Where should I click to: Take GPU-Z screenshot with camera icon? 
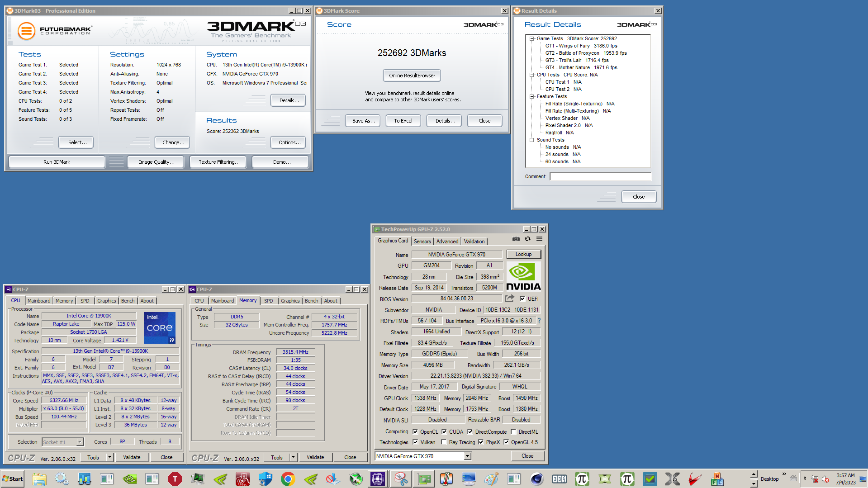click(x=516, y=239)
